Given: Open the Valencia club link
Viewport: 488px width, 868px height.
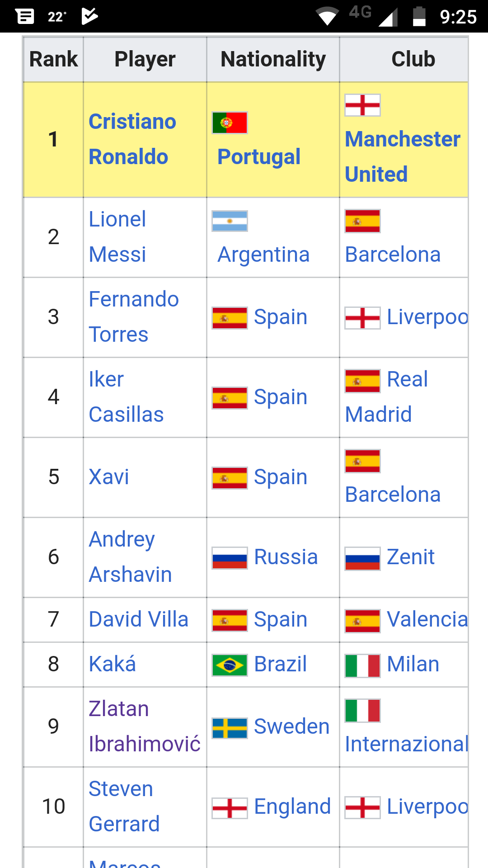Looking at the screenshot, I should pyautogui.click(x=427, y=619).
